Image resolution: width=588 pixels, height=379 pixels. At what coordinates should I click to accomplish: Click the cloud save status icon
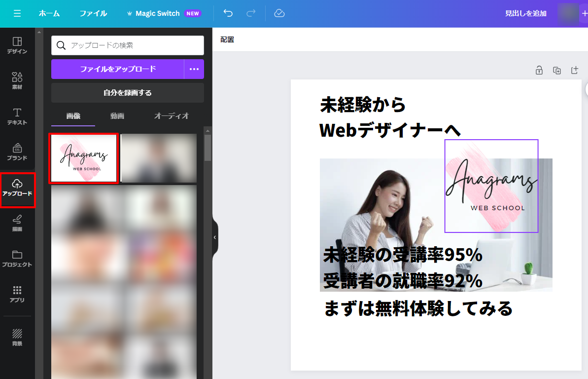pyautogui.click(x=279, y=14)
